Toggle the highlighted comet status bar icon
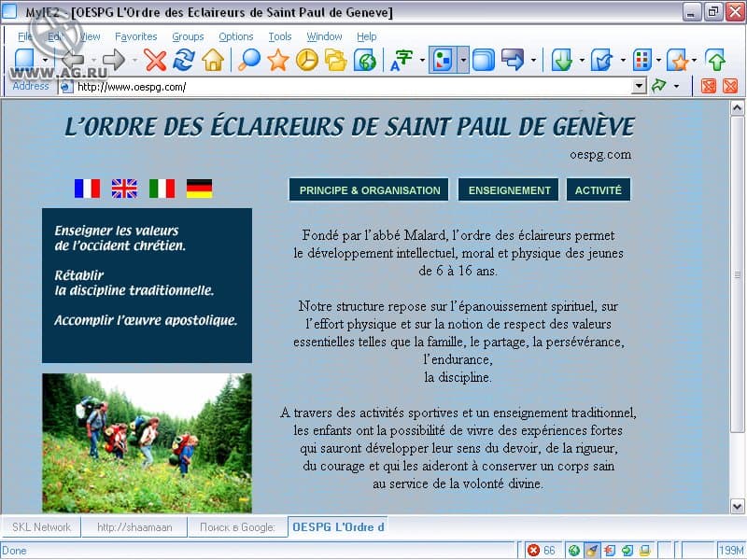747x560 pixels. [x=592, y=551]
